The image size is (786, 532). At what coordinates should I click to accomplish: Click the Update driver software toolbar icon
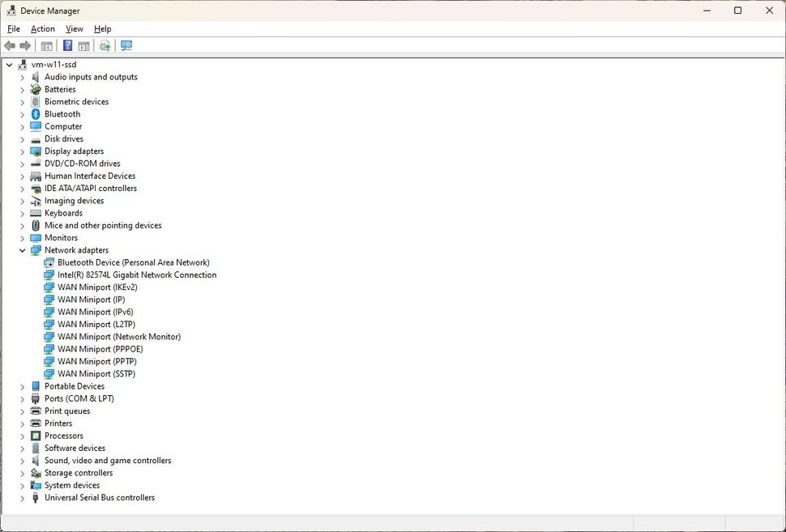coord(105,46)
